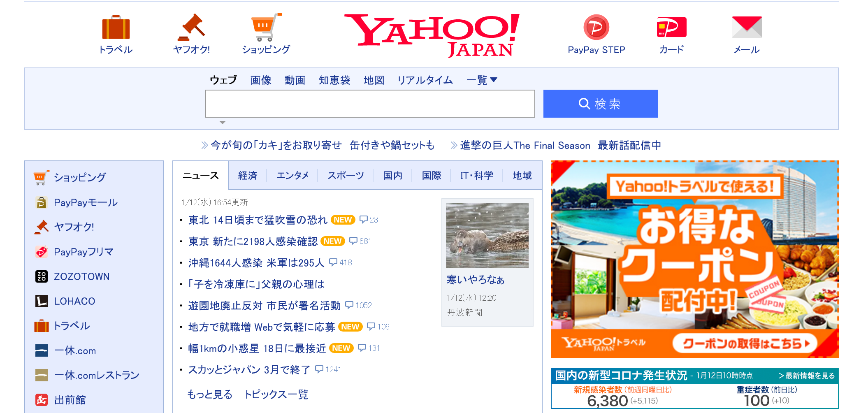The height and width of the screenshot is (413, 868).
Task: Open the Shopping cart icon in header
Action: point(266,27)
